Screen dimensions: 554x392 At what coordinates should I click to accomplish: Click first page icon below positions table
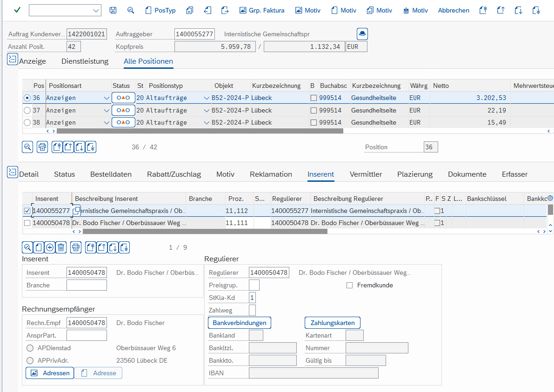(x=57, y=147)
